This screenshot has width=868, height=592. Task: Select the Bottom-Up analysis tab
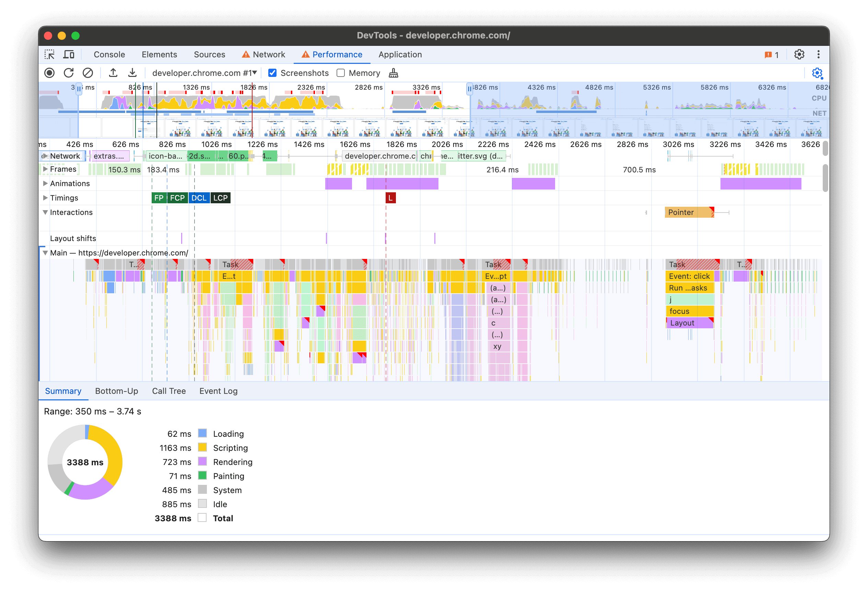117,391
